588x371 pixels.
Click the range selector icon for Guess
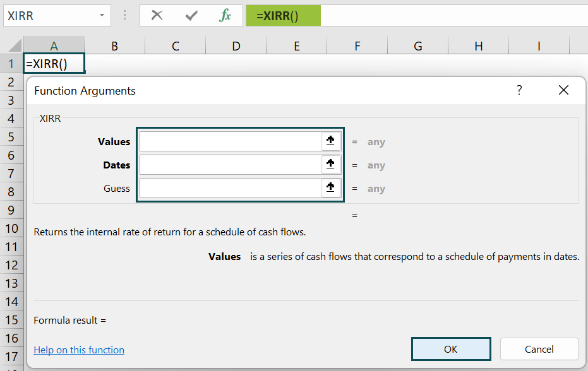point(330,187)
